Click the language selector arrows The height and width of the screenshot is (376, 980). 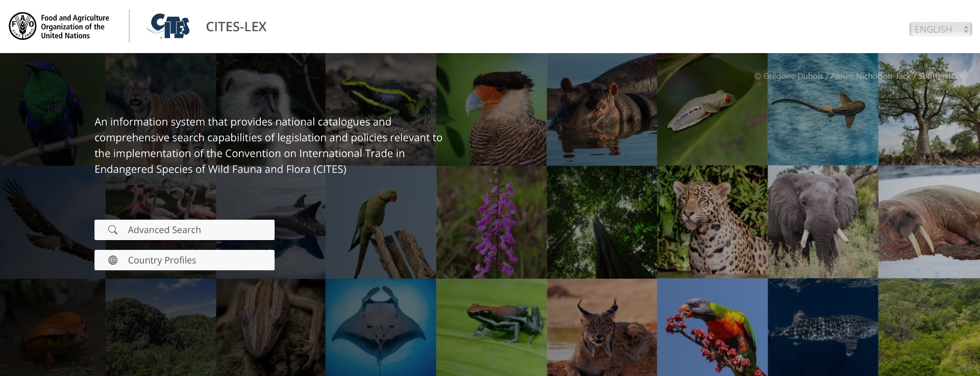[x=966, y=30]
